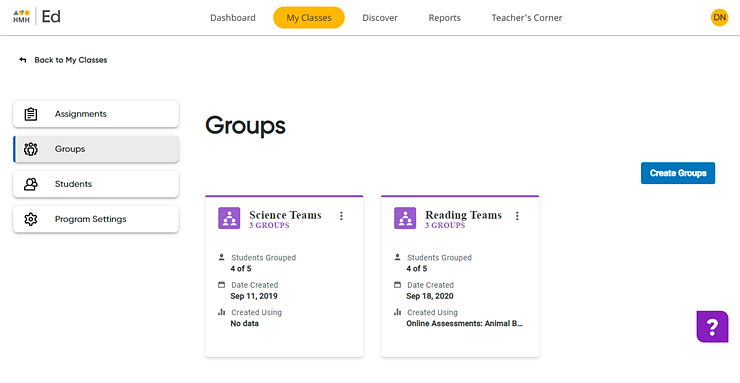740x383 pixels.
Task: Click the Groups people icon in sidebar
Action: [31, 149]
